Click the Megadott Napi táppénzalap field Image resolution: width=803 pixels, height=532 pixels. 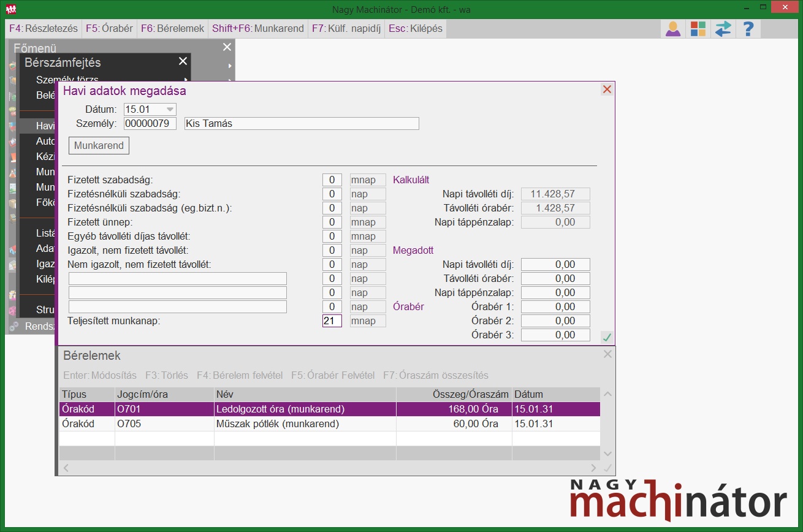click(555, 293)
